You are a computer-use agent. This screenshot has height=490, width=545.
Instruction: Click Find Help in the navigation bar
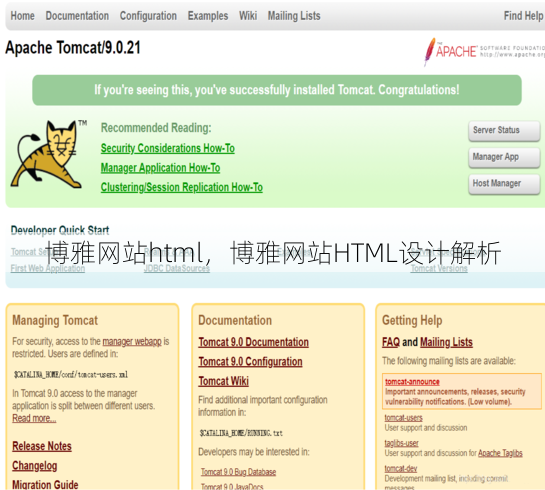pyautogui.click(x=524, y=16)
